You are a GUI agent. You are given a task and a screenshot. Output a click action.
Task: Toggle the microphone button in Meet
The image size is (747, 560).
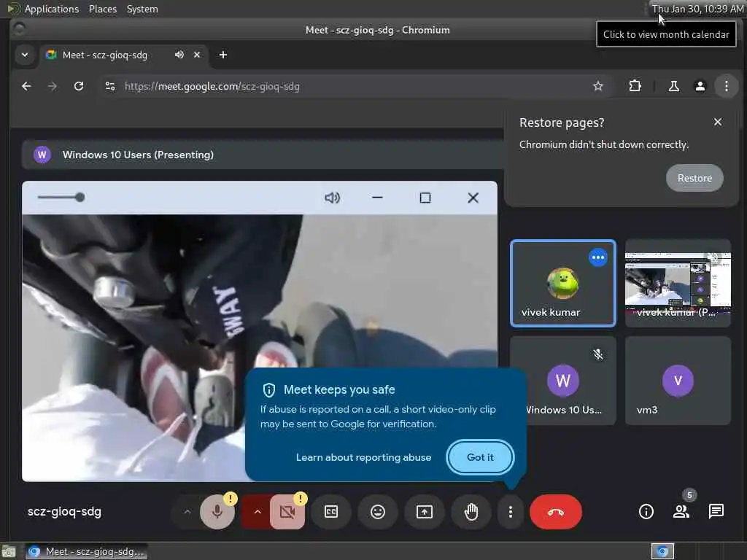click(217, 512)
